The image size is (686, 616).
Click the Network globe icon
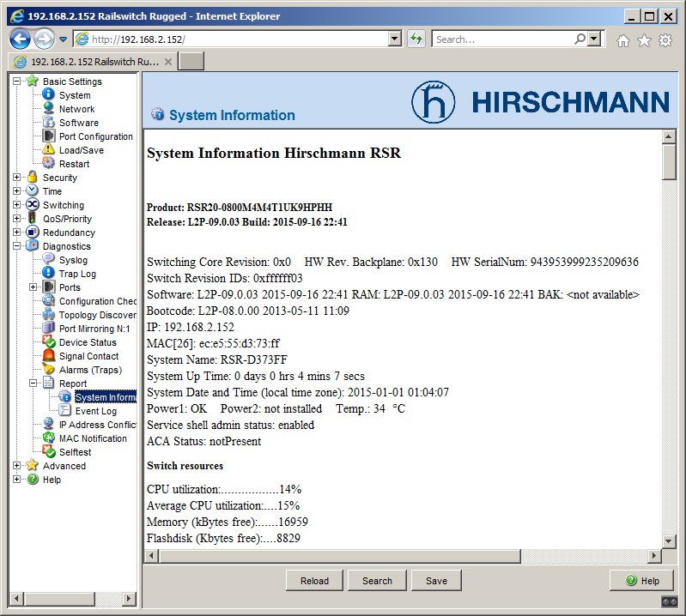click(48, 108)
